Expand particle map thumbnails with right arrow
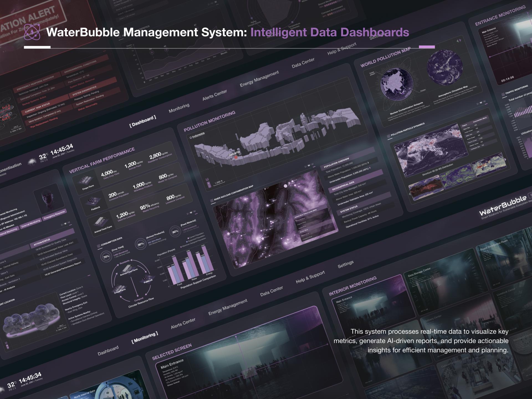532x399 pixels. (x=505, y=160)
